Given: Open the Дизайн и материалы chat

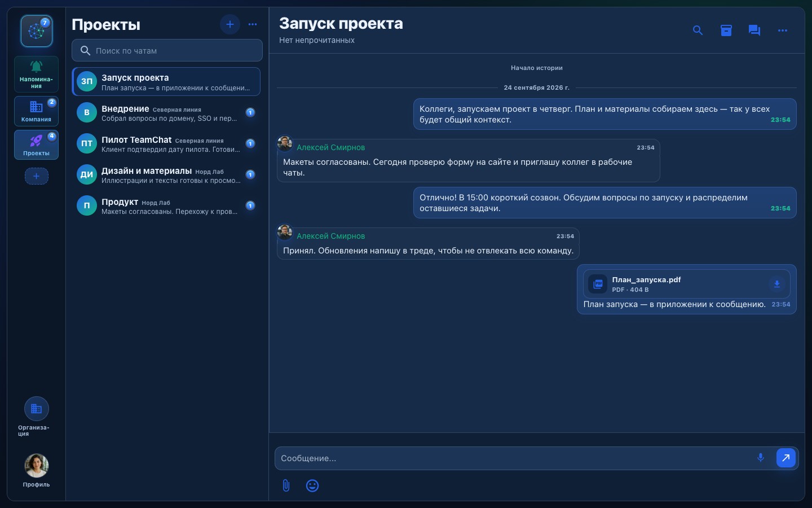Looking at the screenshot, I should 167,175.
